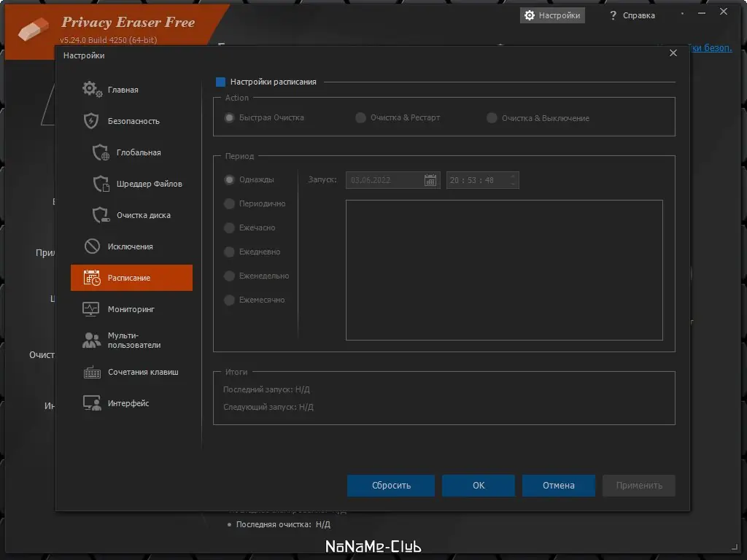747x560 pixels.
Task: Click the Privacy Eraser eraser logo
Action: pyautogui.click(x=34, y=29)
